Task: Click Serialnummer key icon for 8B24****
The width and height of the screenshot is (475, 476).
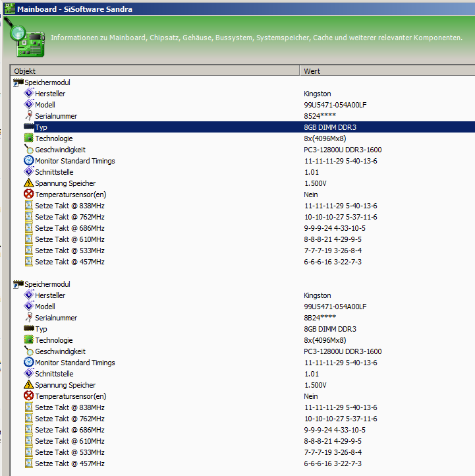Action: tap(29, 317)
